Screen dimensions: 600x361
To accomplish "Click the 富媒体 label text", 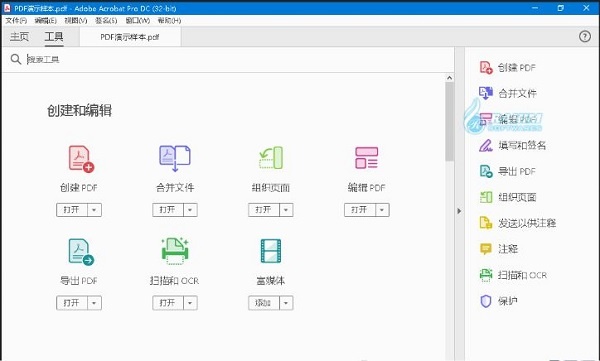I will [x=271, y=281].
